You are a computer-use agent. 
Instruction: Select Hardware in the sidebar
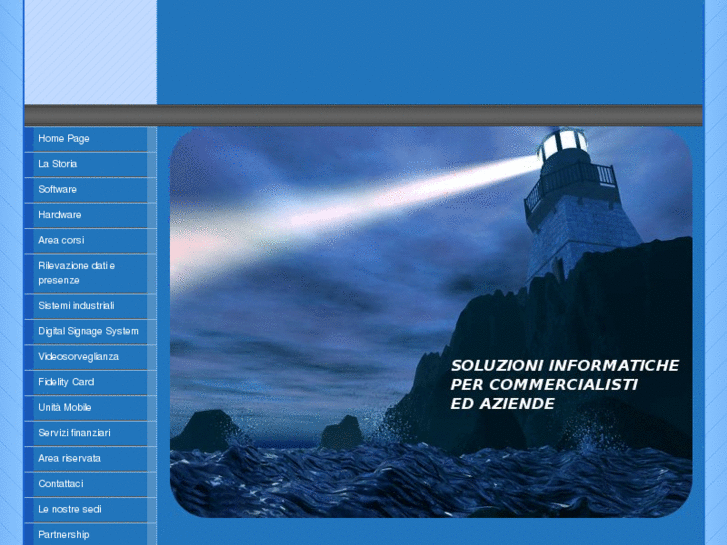pyautogui.click(x=90, y=215)
